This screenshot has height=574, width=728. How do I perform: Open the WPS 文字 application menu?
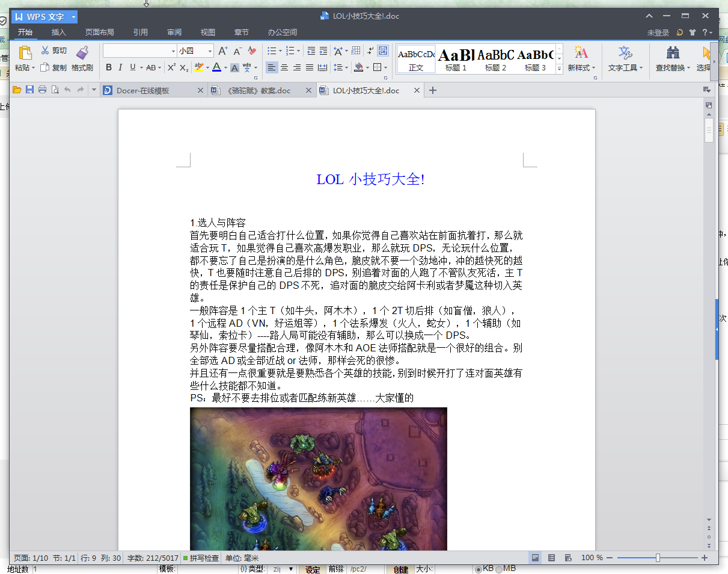44,17
